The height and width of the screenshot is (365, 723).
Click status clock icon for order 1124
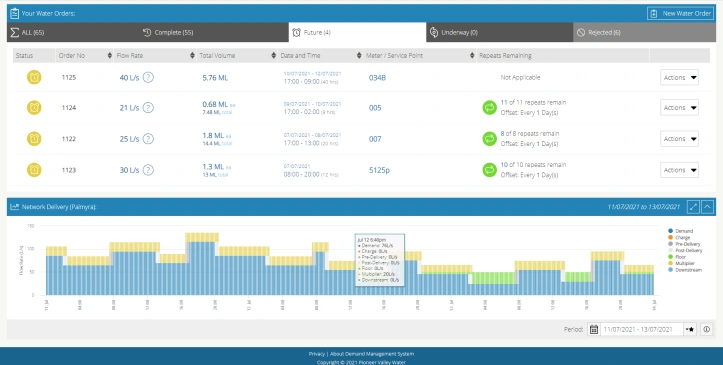34,107
